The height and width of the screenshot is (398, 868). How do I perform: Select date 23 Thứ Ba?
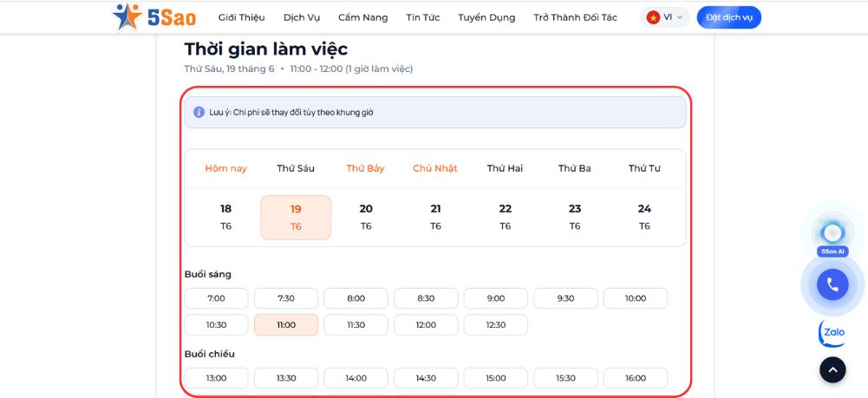pos(575,217)
